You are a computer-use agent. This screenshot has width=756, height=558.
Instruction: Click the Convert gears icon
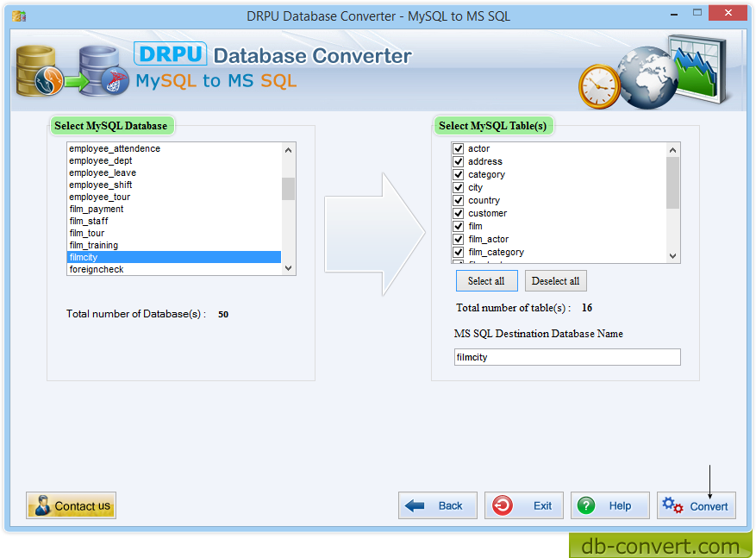pos(672,505)
